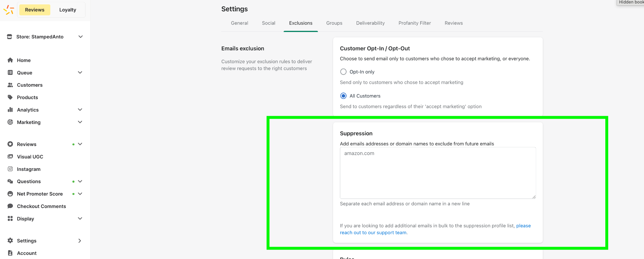644x259 pixels.
Task: Open Home via house icon
Action: 10,60
